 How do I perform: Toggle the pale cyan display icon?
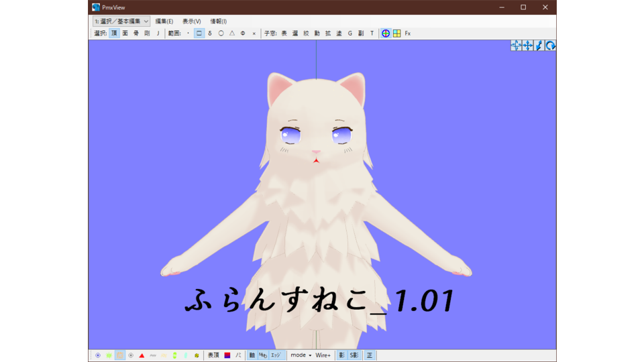point(186,355)
